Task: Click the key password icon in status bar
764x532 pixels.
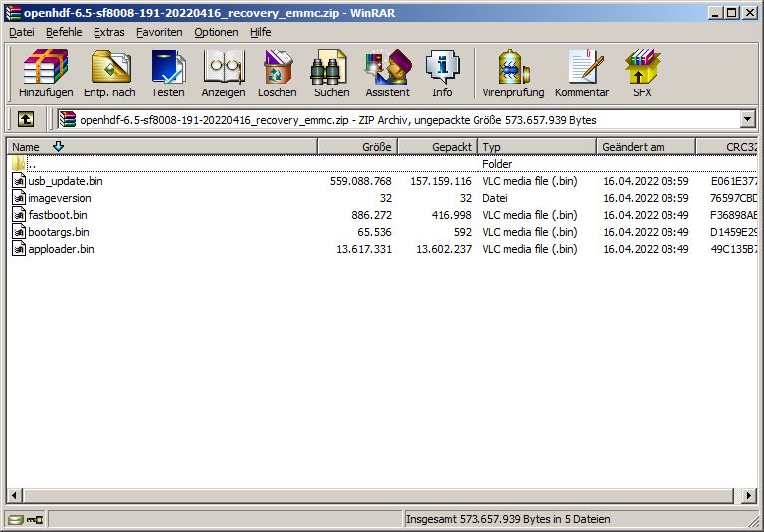Action: coord(35,520)
